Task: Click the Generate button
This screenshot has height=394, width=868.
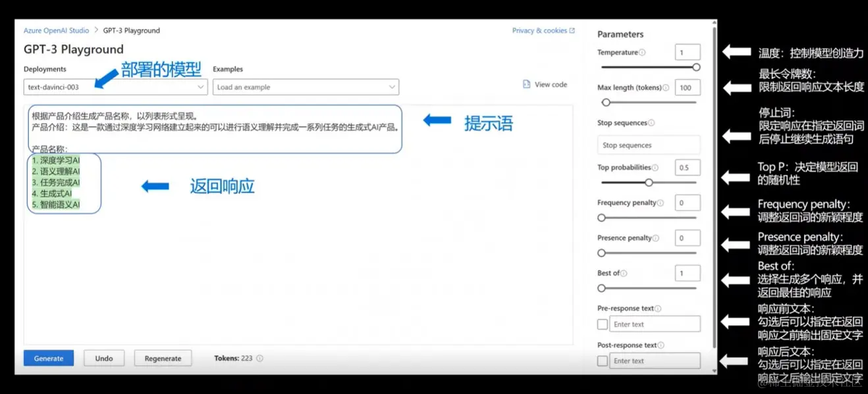Action: point(49,358)
